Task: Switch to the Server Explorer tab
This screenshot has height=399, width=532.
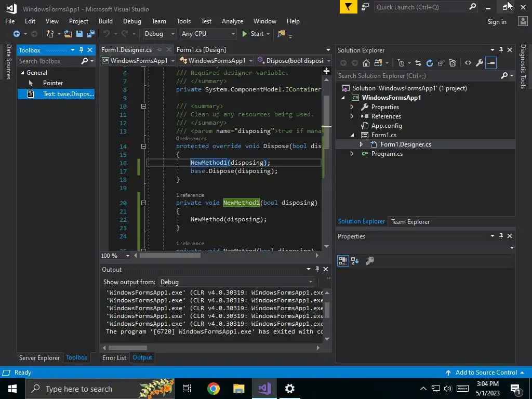Action: tap(39, 357)
